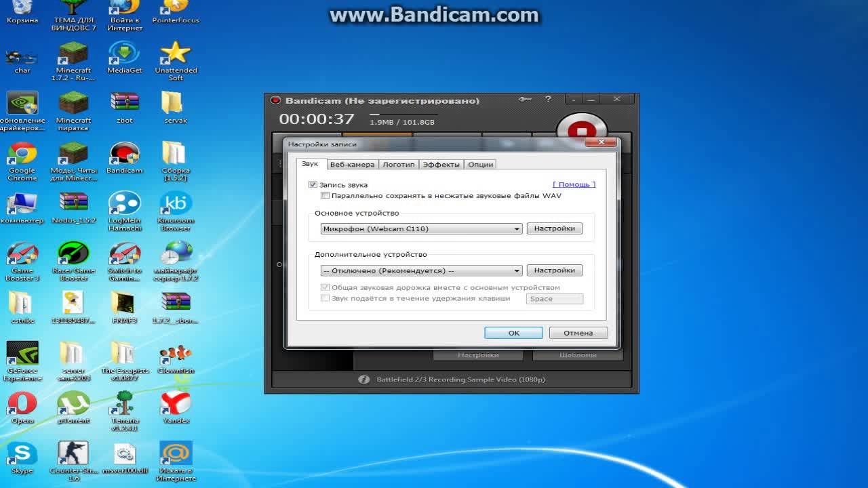The height and width of the screenshot is (488, 868).
Task: Launch MediaGet from the desktop
Action: tap(125, 58)
